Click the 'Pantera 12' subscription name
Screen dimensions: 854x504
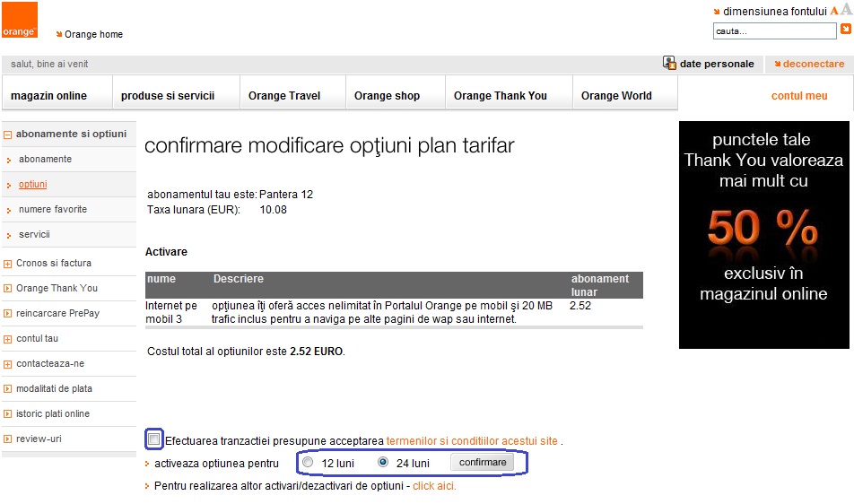286,195
